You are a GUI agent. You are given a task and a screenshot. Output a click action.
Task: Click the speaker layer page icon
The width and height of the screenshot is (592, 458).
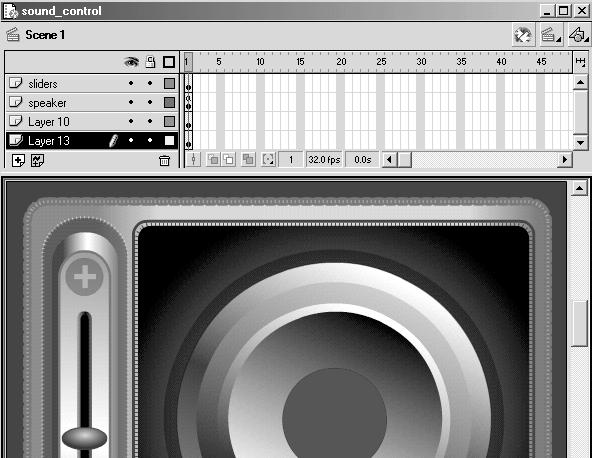point(15,102)
